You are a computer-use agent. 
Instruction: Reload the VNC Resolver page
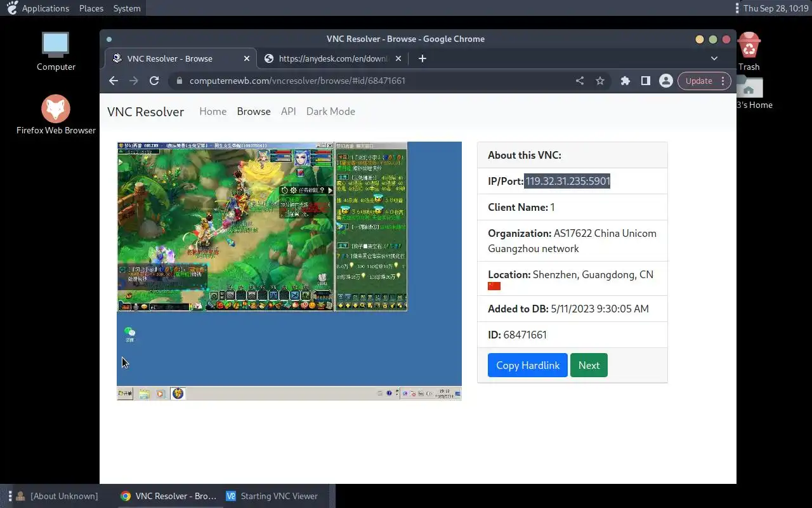pyautogui.click(x=154, y=81)
